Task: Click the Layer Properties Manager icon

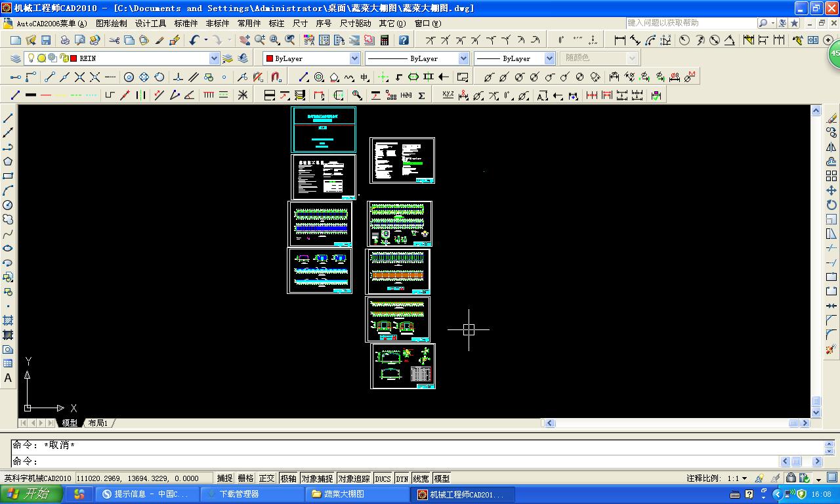Action: click(16, 58)
